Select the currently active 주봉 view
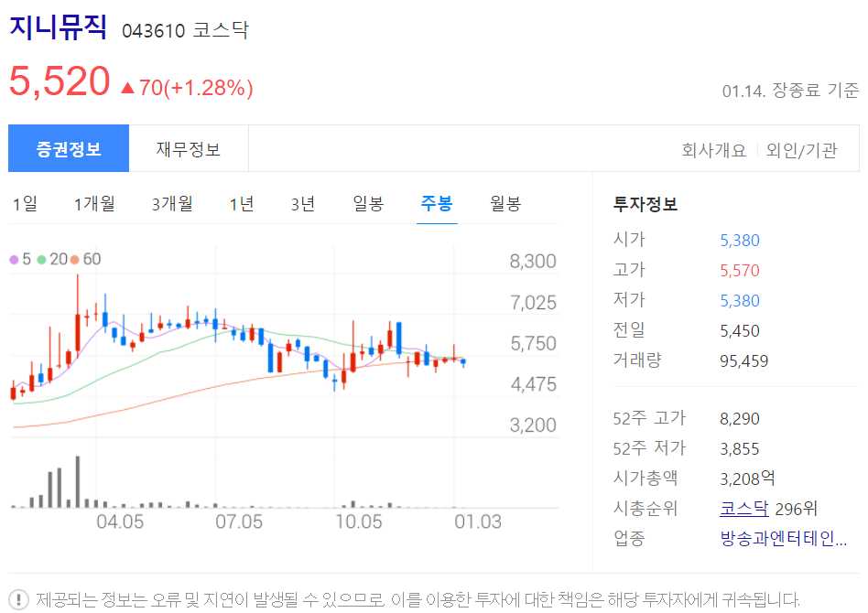Screen dimensions: 868x613 tap(436, 204)
